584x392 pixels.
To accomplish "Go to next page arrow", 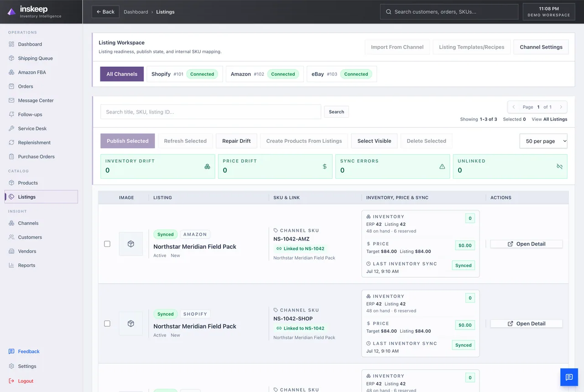I will [561, 107].
